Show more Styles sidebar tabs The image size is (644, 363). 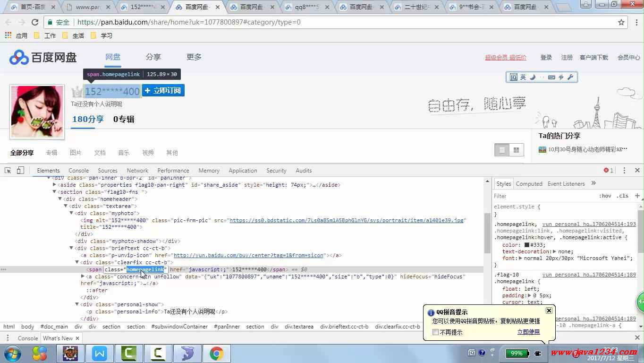coord(593,183)
